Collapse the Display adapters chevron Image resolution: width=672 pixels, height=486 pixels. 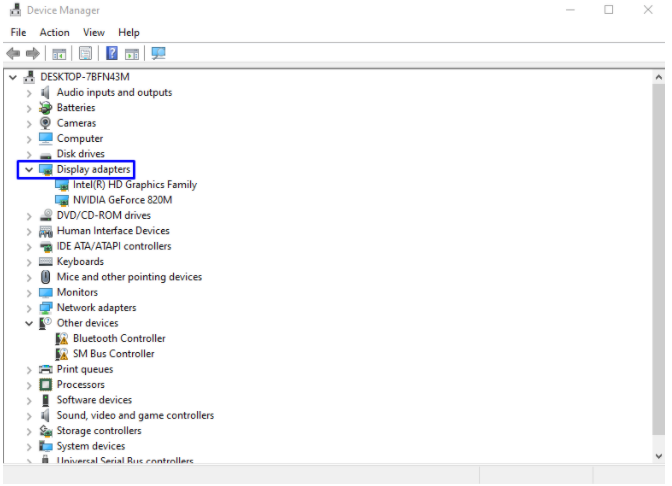pos(29,170)
